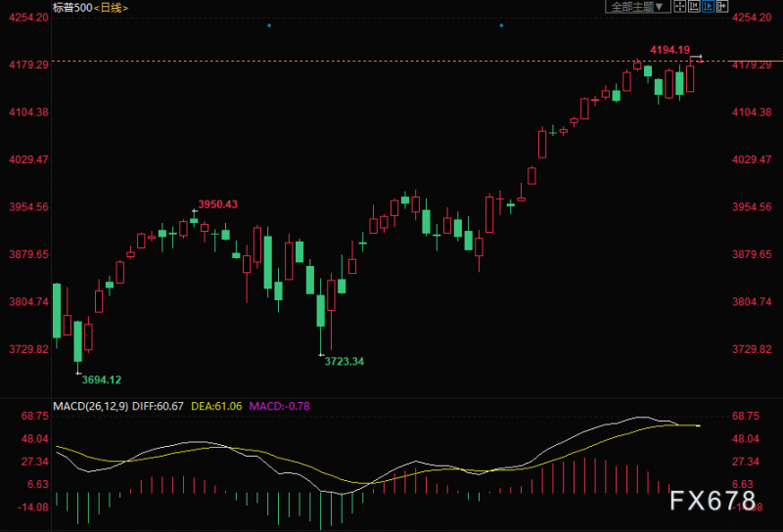This screenshot has width=783, height=532.
Task: Click the 3694.12 low price label
Action: click(102, 379)
